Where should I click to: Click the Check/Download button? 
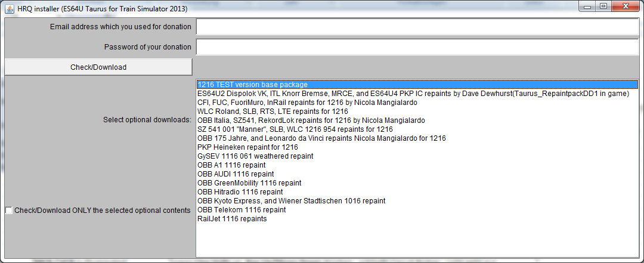click(x=98, y=67)
